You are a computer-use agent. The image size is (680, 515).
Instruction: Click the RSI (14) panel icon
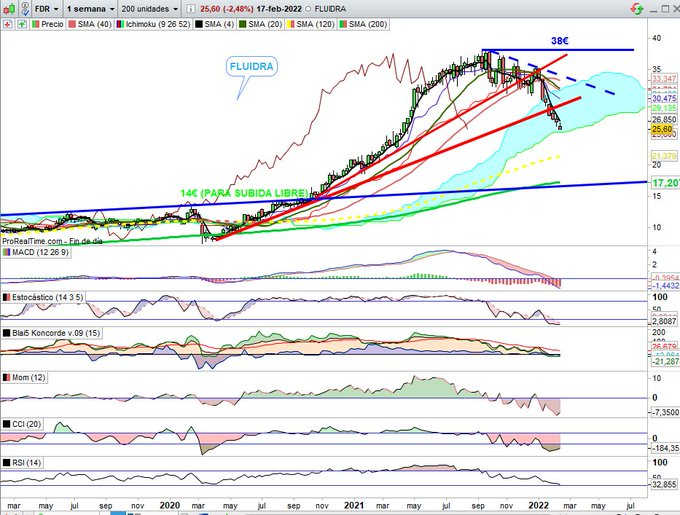coord(7,463)
